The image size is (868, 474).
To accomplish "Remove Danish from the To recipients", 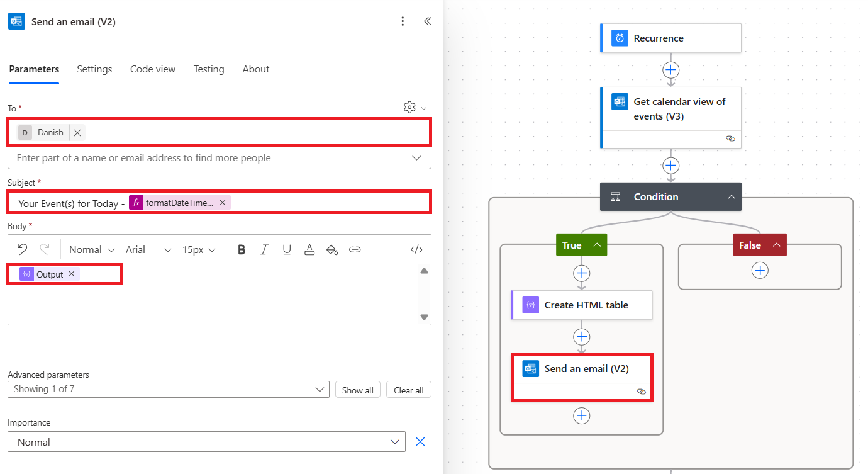I will coord(77,132).
